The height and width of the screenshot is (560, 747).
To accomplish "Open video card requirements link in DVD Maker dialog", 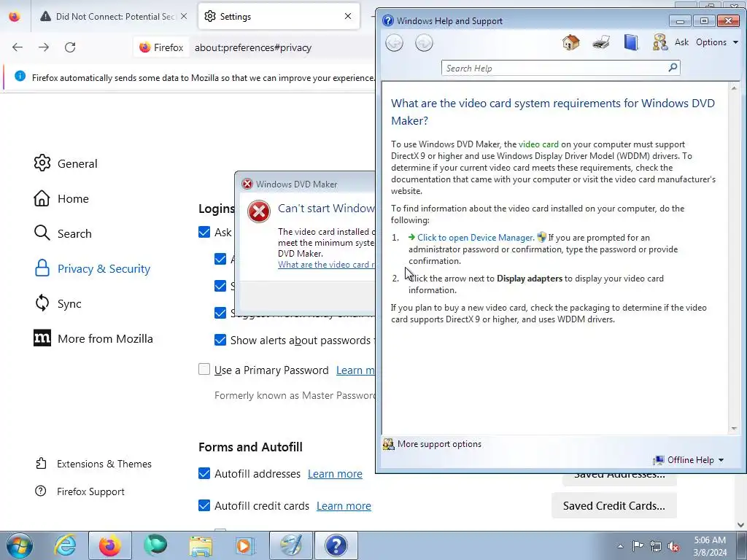I will pos(326,265).
